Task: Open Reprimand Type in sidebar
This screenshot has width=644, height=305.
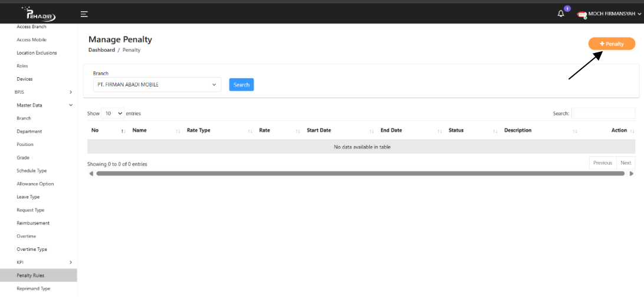Action: [34, 289]
